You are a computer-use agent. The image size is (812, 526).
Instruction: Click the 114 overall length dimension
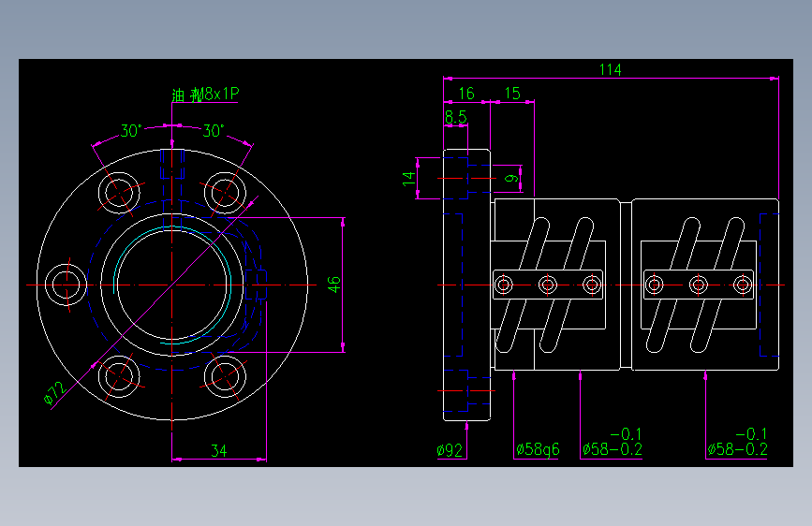point(610,69)
